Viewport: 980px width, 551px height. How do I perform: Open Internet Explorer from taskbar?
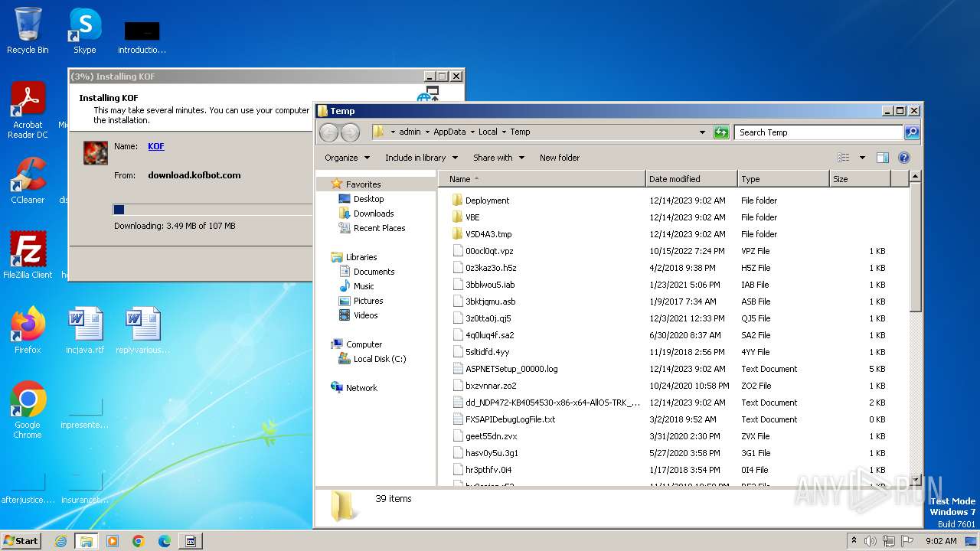pyautogui.click(x=60, y=541)
